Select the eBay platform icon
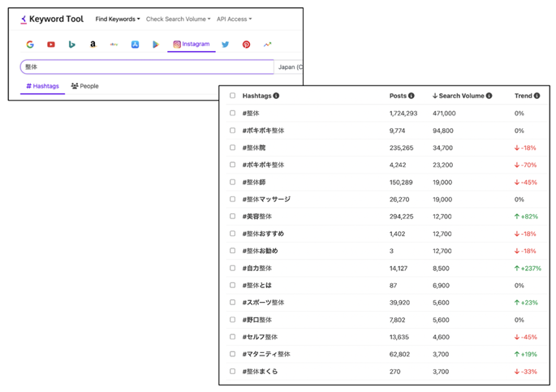The image size is (556, 392). [114, 45]
